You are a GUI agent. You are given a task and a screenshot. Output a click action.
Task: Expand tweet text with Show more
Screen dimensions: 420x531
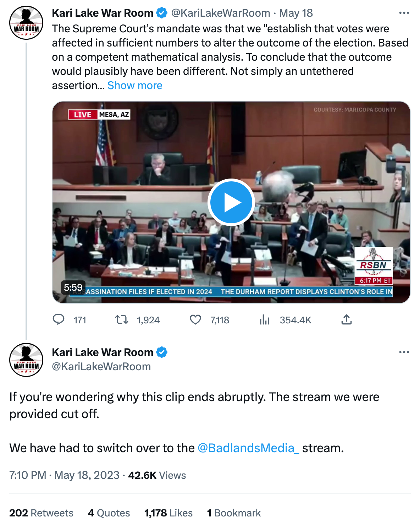click(x=135, y=86)
